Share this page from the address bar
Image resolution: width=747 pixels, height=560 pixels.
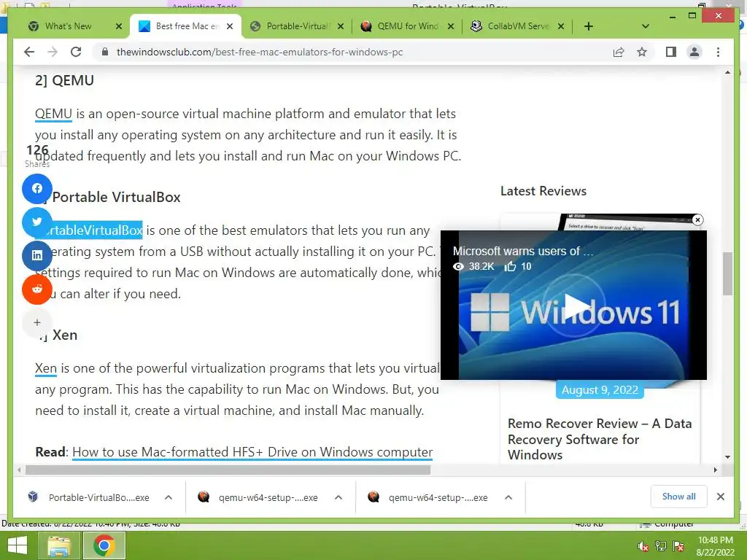[619, 52]
